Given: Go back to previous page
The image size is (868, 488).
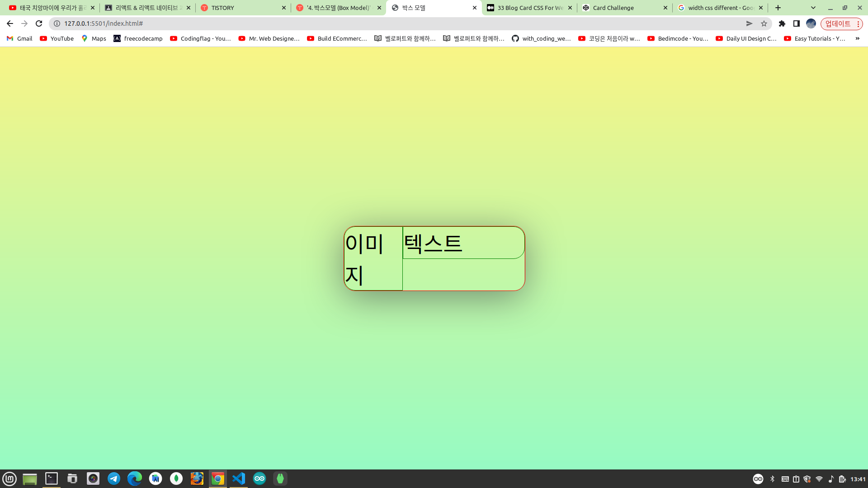Looking at the screenshot, I should coord(10,23).
